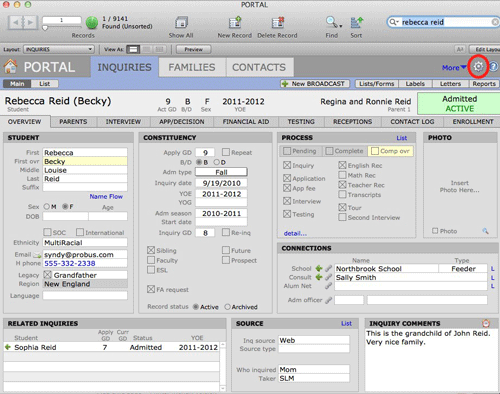Click the Labels button
The image size is (500, 394).
tap(415, 84)
